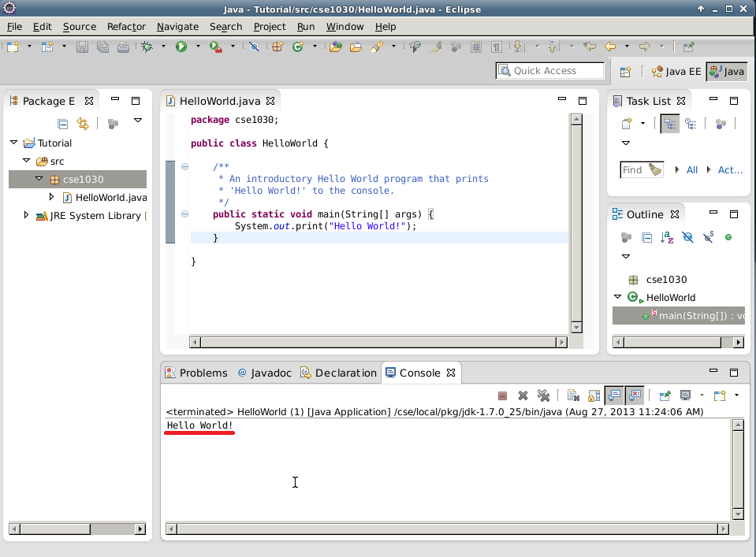Collapse the Tutorial project node
Image resolution: width=756 pixels, height=557 pixels.
pos(14,142)
